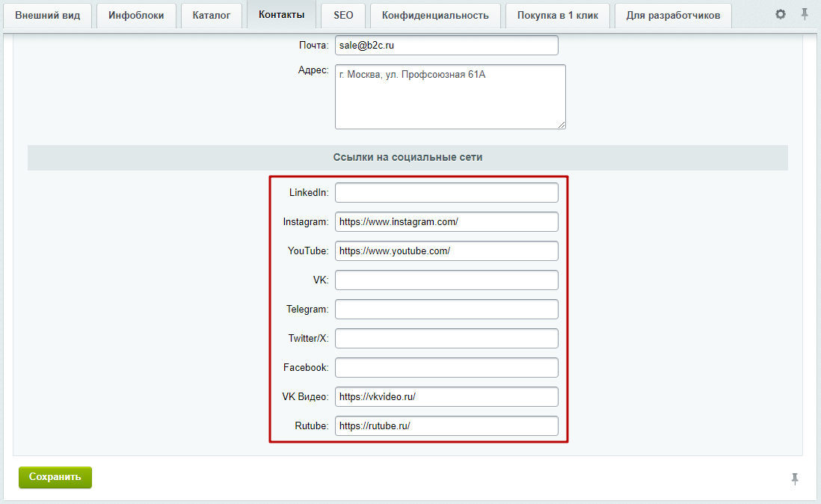Focus the Почта email field
This screenshot has height=504, width=821.
click(446, 45)
